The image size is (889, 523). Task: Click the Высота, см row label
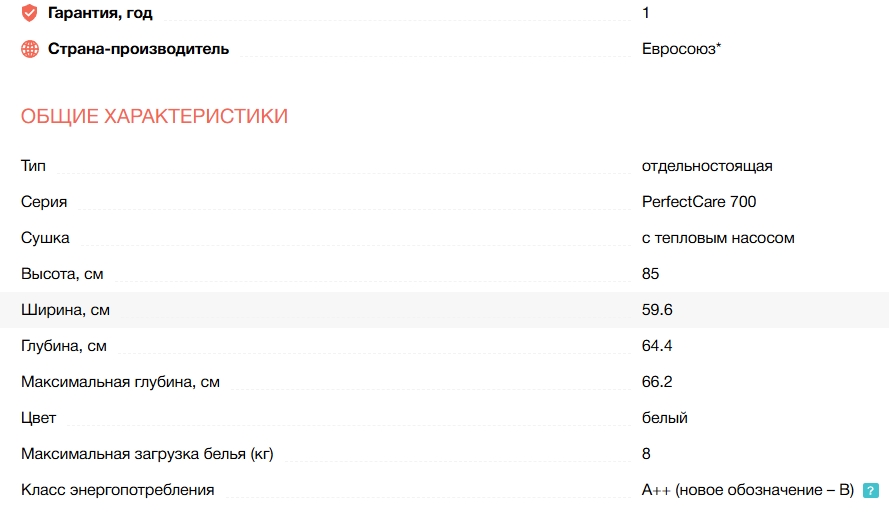(x=62, y=274)
